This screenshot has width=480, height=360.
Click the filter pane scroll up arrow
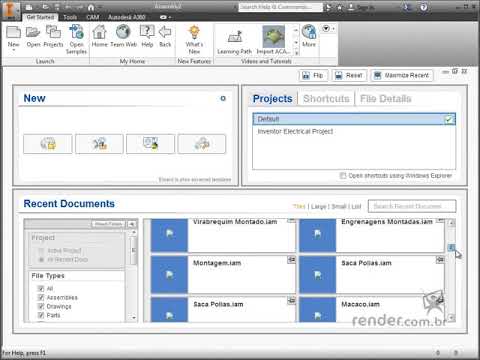pyautogui.click(x=133, y=232)
